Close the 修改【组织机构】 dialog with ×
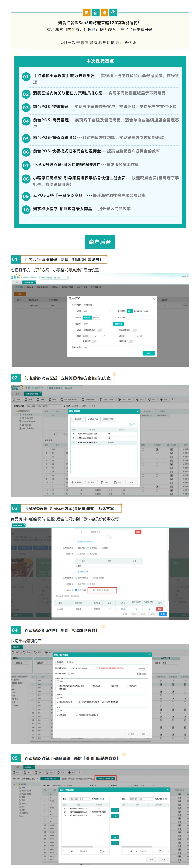The width and height of the screenshot is (195, 868). pos(150,655)
